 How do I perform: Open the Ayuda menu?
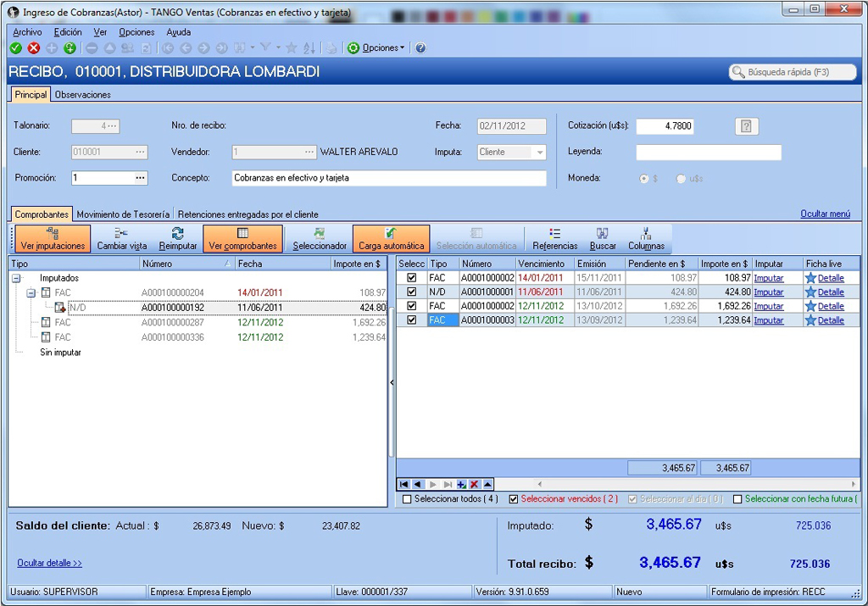pyautogui.click(x=179, y=32)
